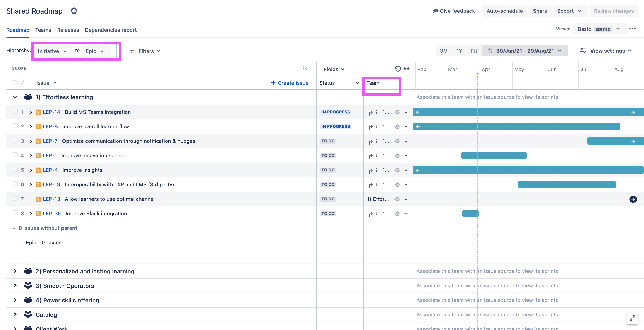Screen dimensions: 644x330
Task: Collapse the fields columns with the inward-arrows icon
Action: [x=406, y=69]
